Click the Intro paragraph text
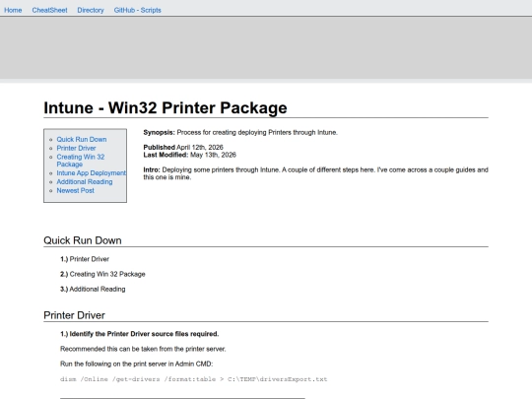 coord(315,173)
